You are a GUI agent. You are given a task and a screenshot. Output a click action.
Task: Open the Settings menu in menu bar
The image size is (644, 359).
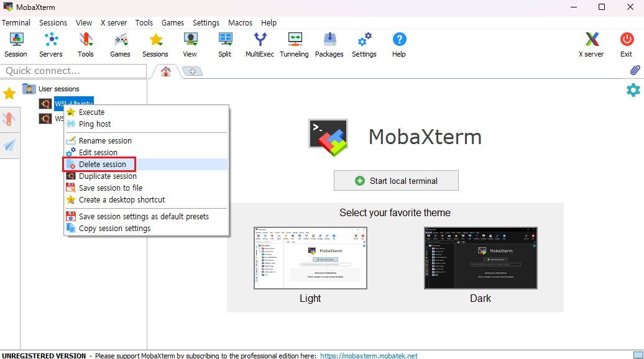(x=206, y=22)
